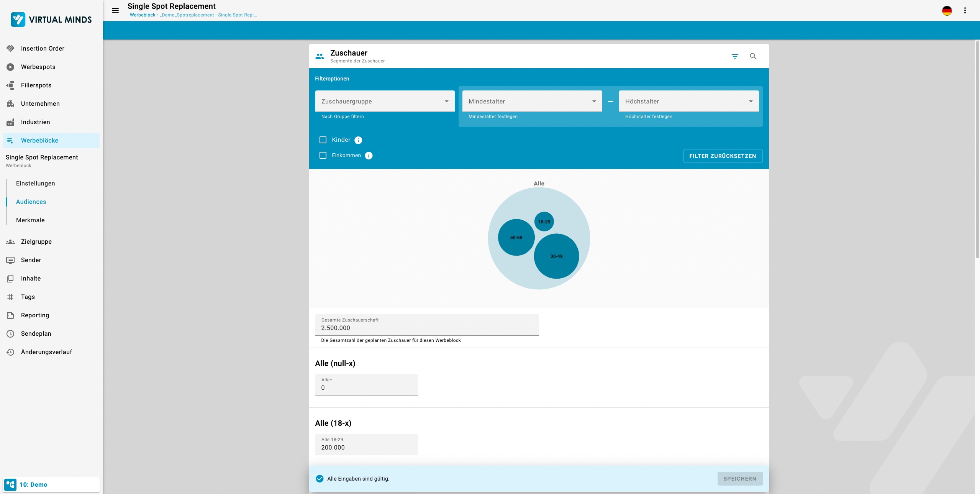
Task: Click the 30-49 bubble in chart
Action: coord(556,256)
